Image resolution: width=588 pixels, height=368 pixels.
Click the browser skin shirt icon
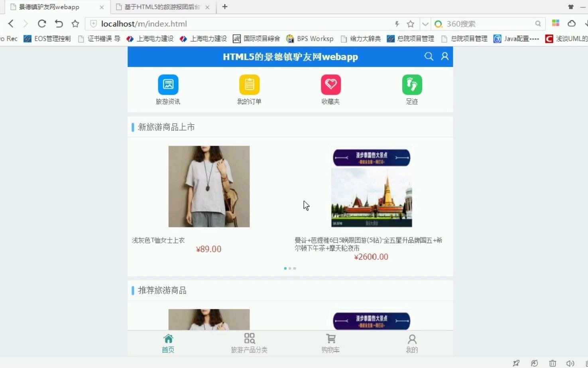(571, 7)
